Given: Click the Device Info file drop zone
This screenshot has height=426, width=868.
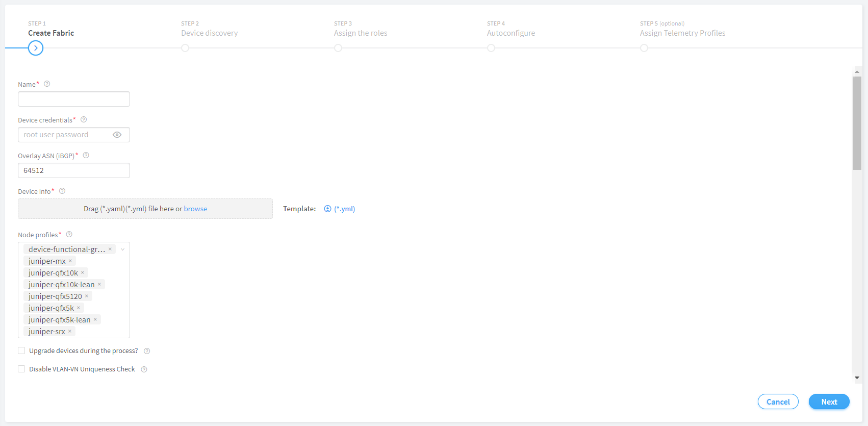Looking at the screenshot, I should coord(145,209).
